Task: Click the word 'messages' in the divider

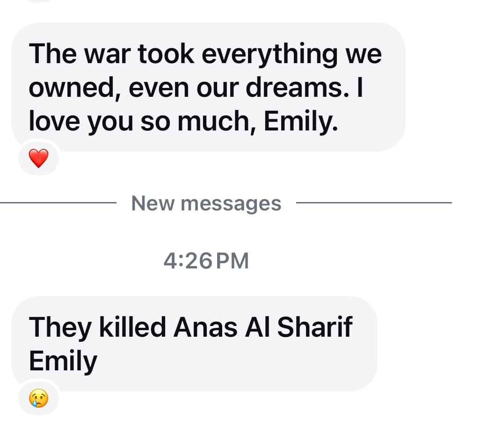Action: click(231, 204)
